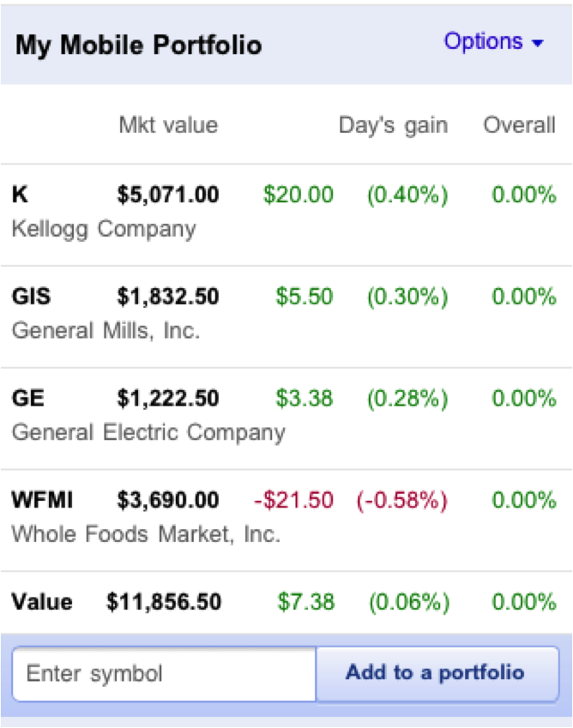Click the Day's gain column header

pyautogui.click(x=393, y=126)
